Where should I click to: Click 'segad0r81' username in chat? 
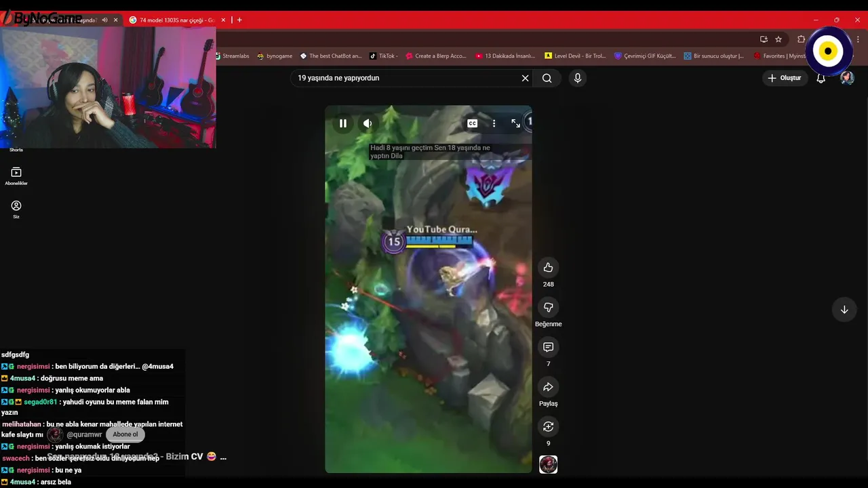click(x=41, y=402)
